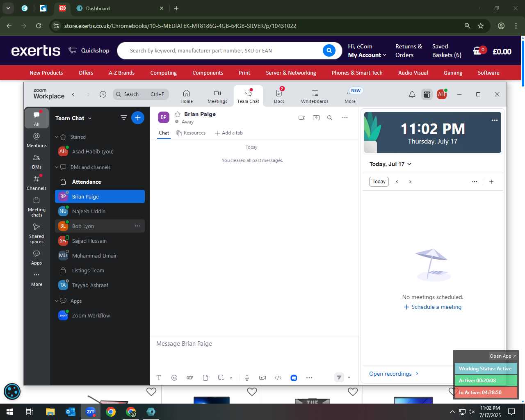Image resolution: width=525 pixels, height=420 pixels.
Task: Star the Brian Paige conversation
Action: coord(178,114)
